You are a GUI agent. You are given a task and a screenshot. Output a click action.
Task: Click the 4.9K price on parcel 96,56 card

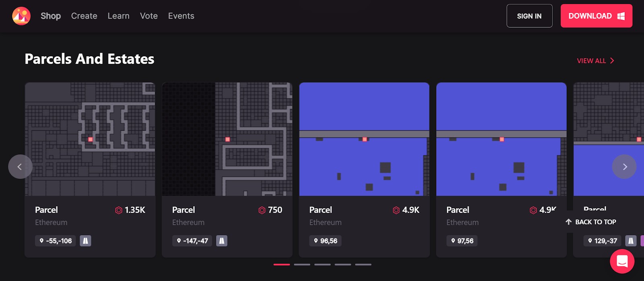tap(411, 210)
